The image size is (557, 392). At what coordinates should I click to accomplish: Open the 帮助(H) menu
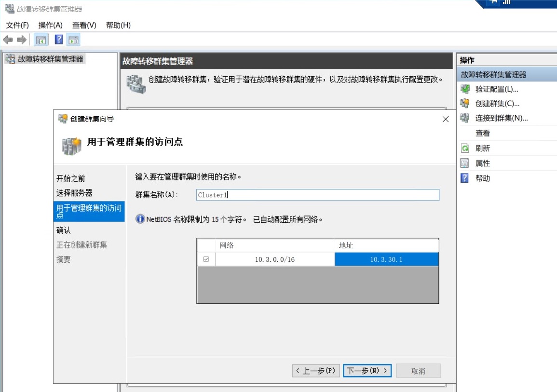coord(118,25)
